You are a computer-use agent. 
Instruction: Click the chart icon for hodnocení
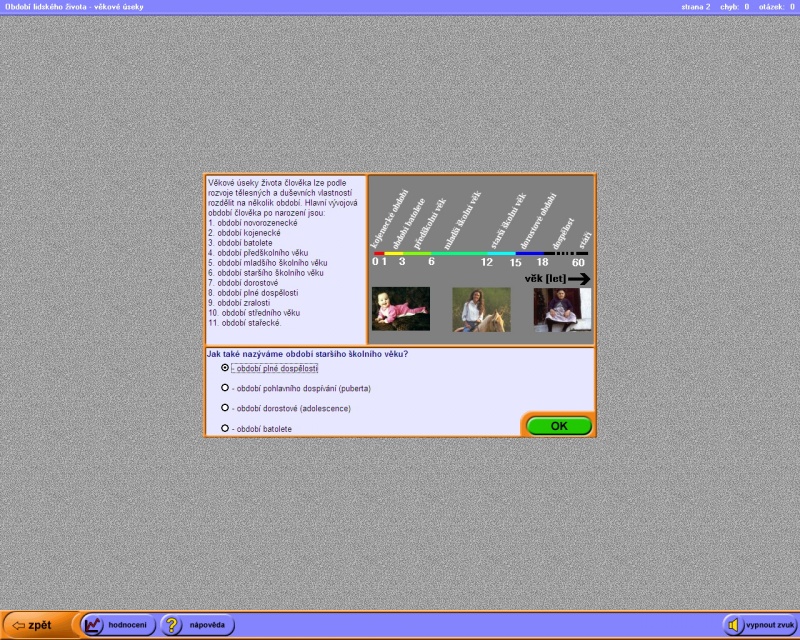coord(94,625)
